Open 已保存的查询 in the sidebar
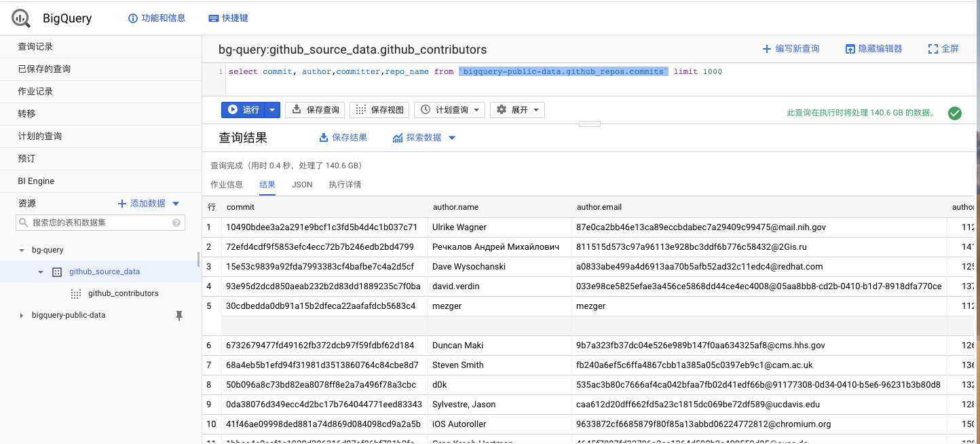 (x=44, y=69)
